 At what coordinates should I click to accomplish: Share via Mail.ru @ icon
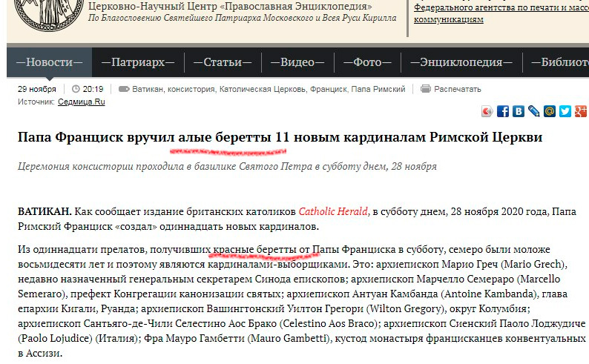550,112
